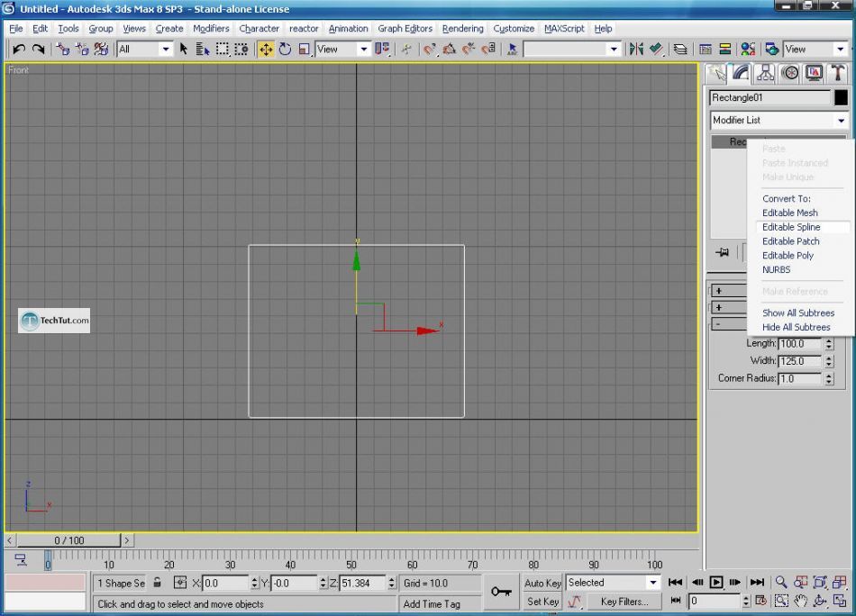This screenshot has width=856, height=616.
Task: Increase the Corner Radius spinner
Action: (x=829, y=376)
